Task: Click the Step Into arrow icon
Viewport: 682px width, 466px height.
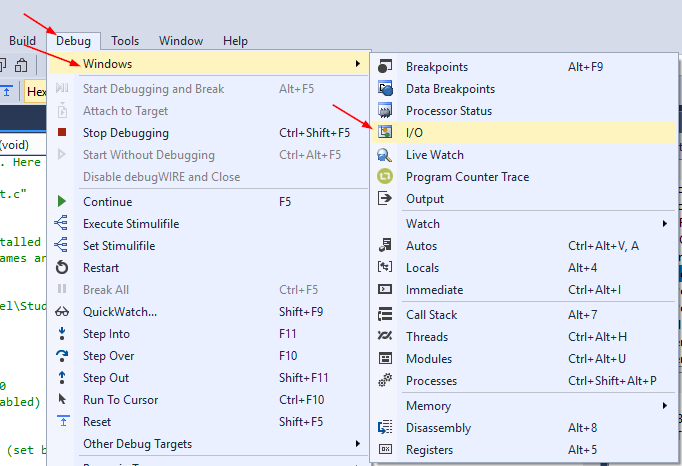Action: (x=62, y=333)
